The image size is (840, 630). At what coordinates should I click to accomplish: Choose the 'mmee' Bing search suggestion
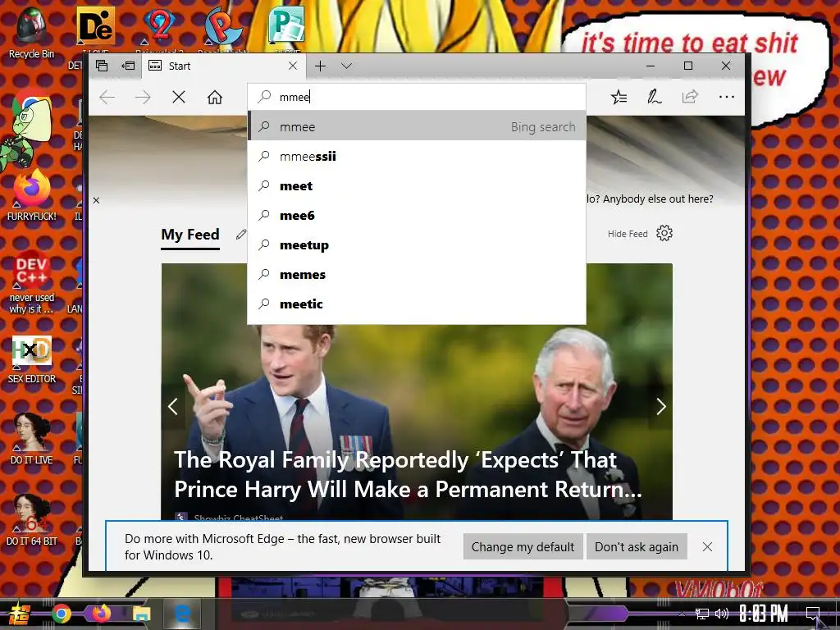pos(417,127)
